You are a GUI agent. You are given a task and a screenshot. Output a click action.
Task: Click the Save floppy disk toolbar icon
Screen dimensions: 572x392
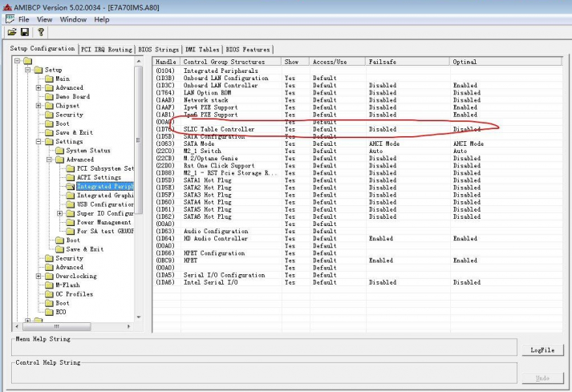(x=25, y=32)
